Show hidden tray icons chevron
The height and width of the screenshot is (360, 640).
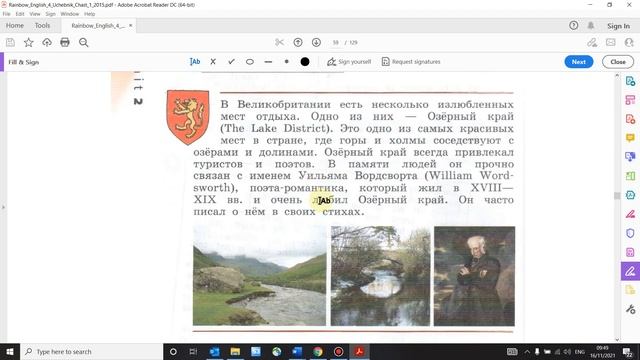pos(527,351)
